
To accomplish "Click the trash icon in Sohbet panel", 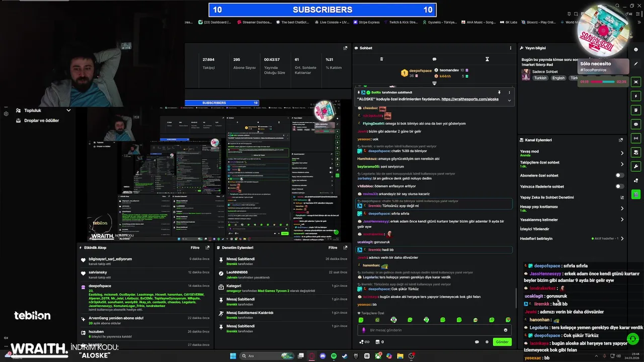I will pos(381,59).
